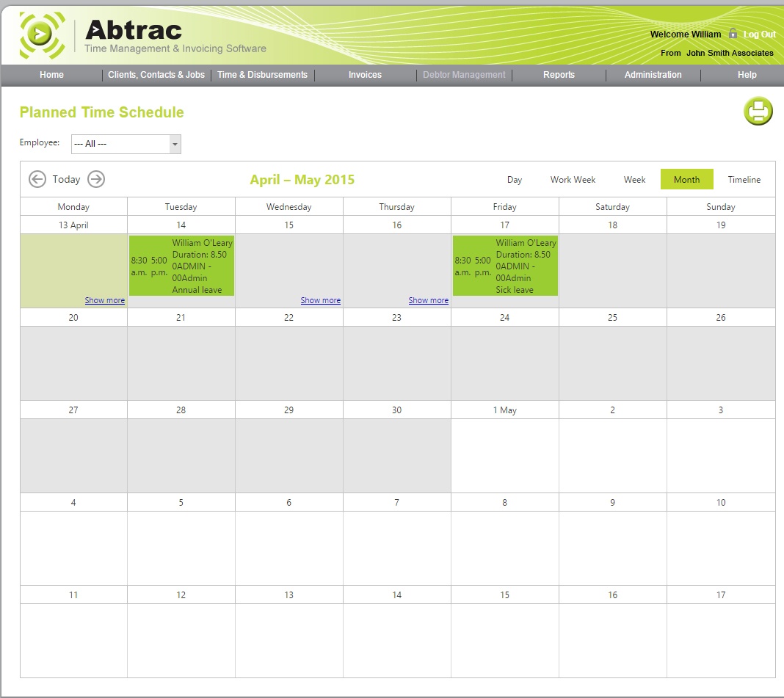Open the print schedule icon

click(x=758, y=112)
